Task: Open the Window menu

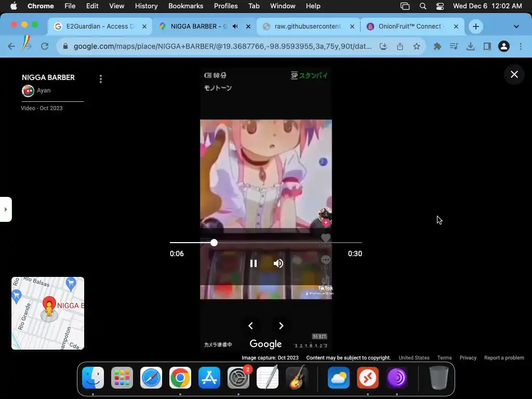Action: tap(283, 6)
